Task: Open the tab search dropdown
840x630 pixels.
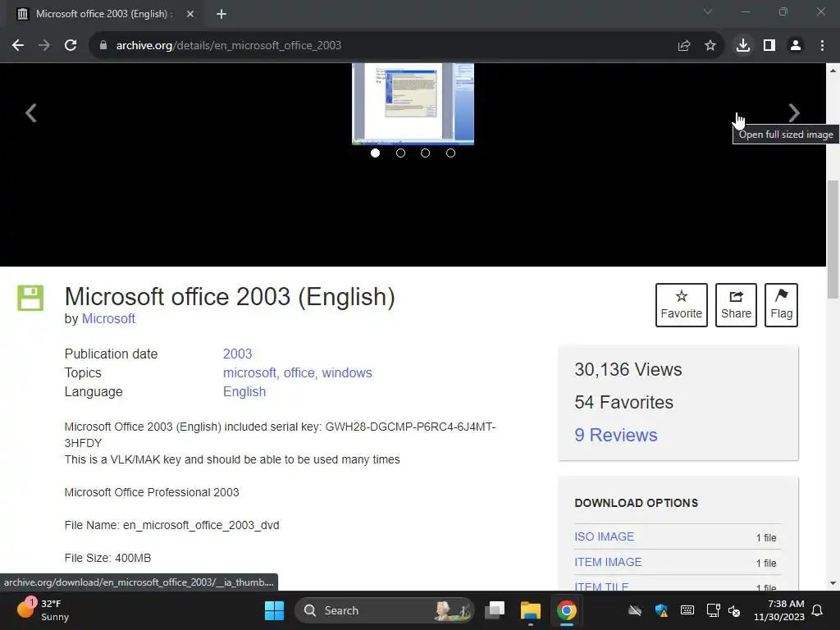Action: tap(708, 11)
